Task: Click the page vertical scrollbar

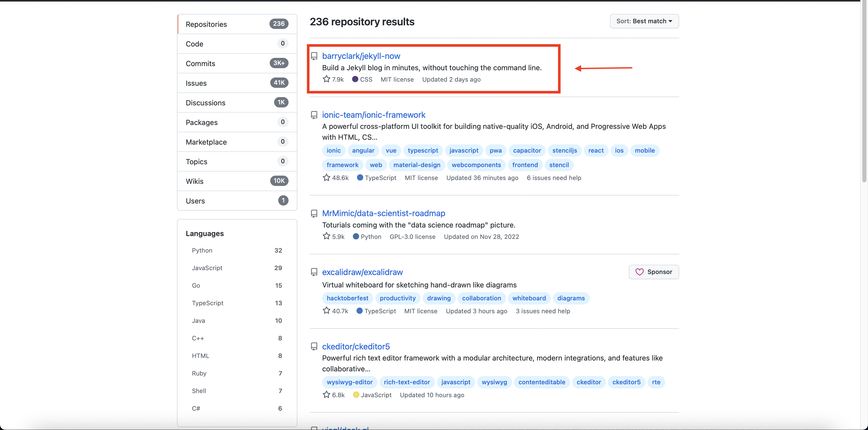Action: pyautogui.click(x=864, y=91)
